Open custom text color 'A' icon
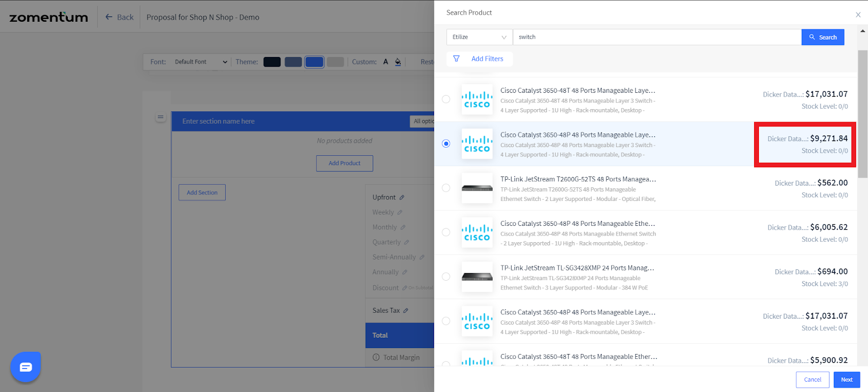868x392 pixels. 386,62
